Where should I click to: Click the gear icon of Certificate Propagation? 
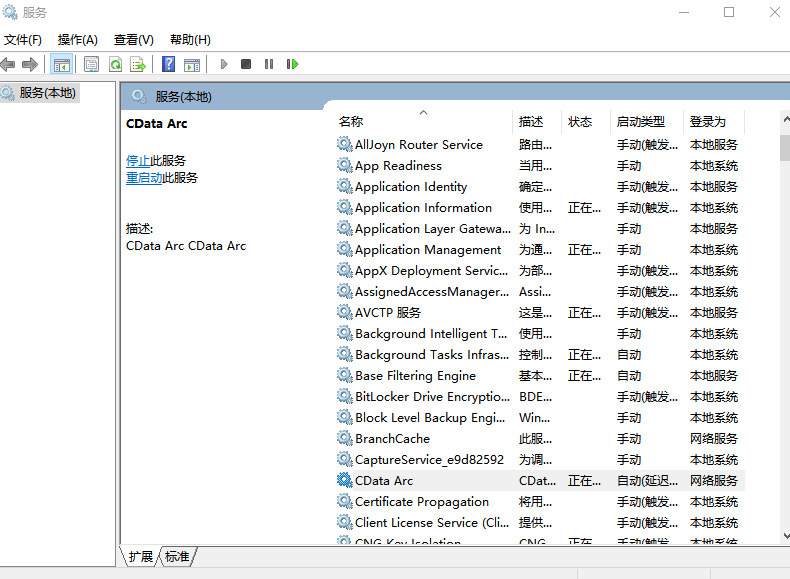[x=345, y=501]
